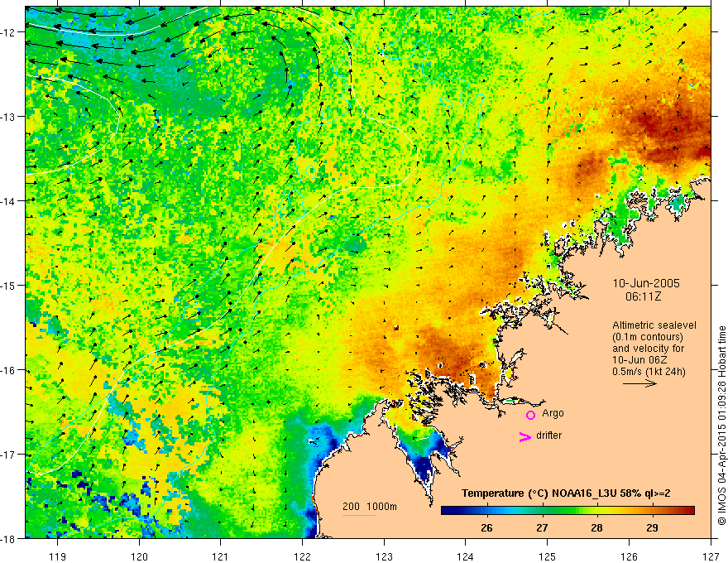Click longitude axis label 122
Image resolution: width=728 pixels, height=563 pixels.
(302, 556)
